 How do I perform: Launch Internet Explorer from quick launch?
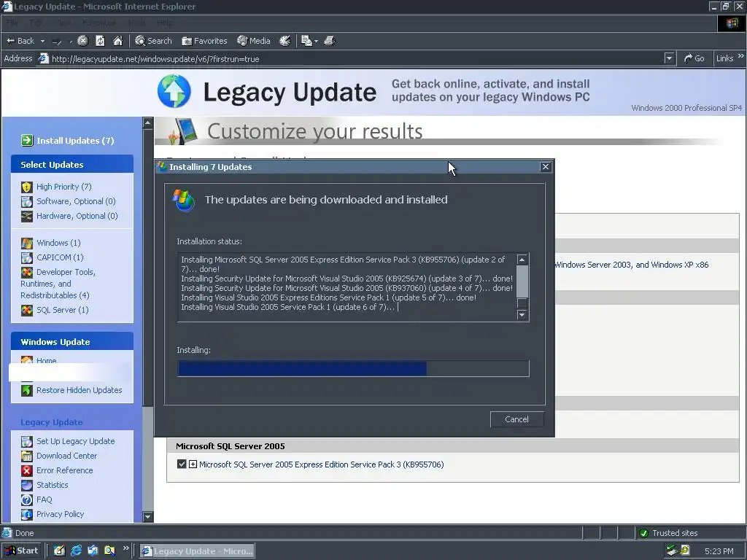(76, 551)
